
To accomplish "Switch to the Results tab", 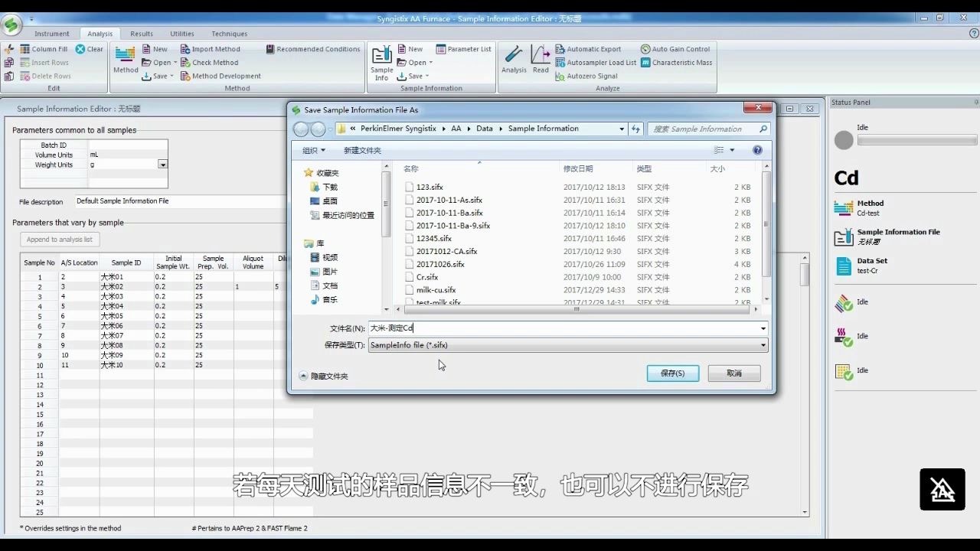I will [x=142, y=34].
